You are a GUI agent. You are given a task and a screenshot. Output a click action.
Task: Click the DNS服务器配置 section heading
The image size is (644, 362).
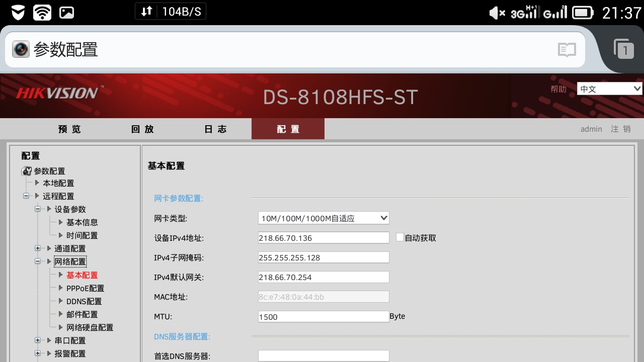point(182,336)
